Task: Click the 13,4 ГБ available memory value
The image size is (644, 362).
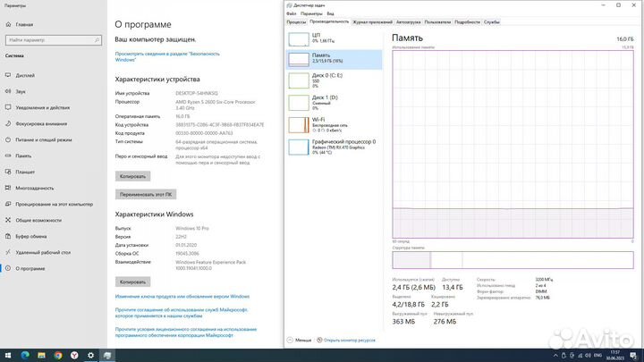Action: click(453, 287)
